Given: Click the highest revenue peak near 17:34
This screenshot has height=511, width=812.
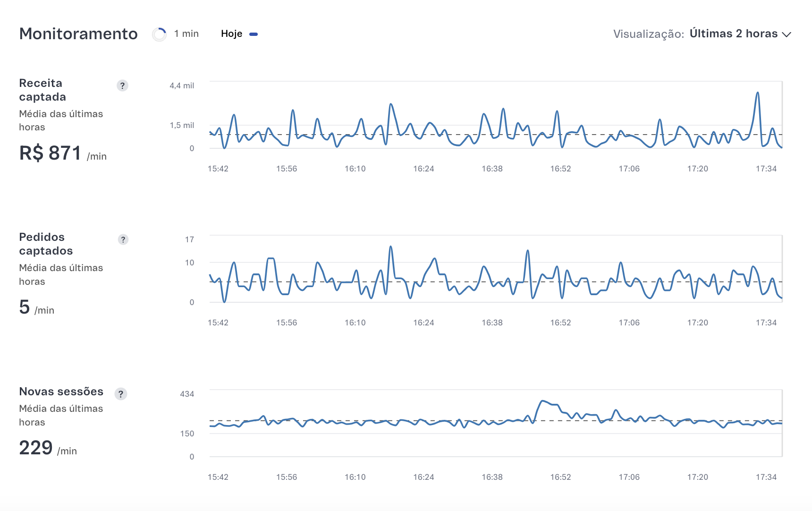Looking at the screenshot, I should click(x=758, y=93).
